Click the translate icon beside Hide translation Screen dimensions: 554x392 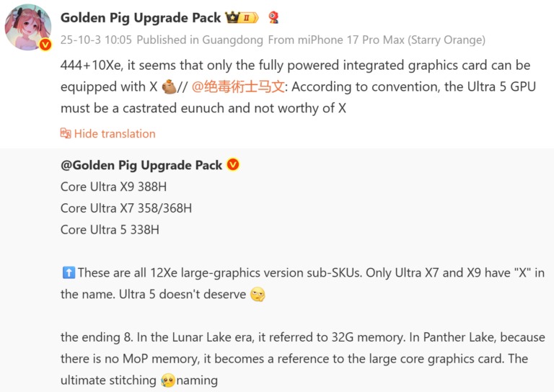(66, 133)
